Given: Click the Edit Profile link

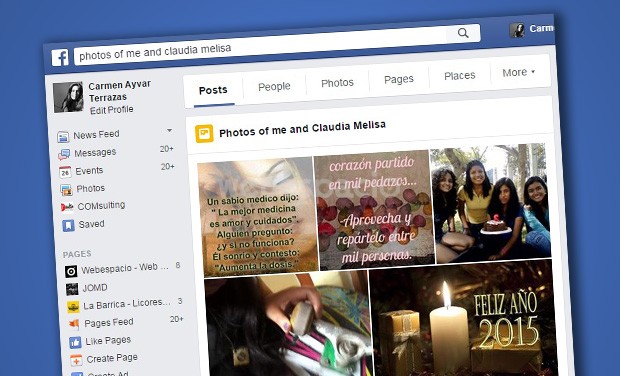Looking at the screenshot, I should coord(112,110).
